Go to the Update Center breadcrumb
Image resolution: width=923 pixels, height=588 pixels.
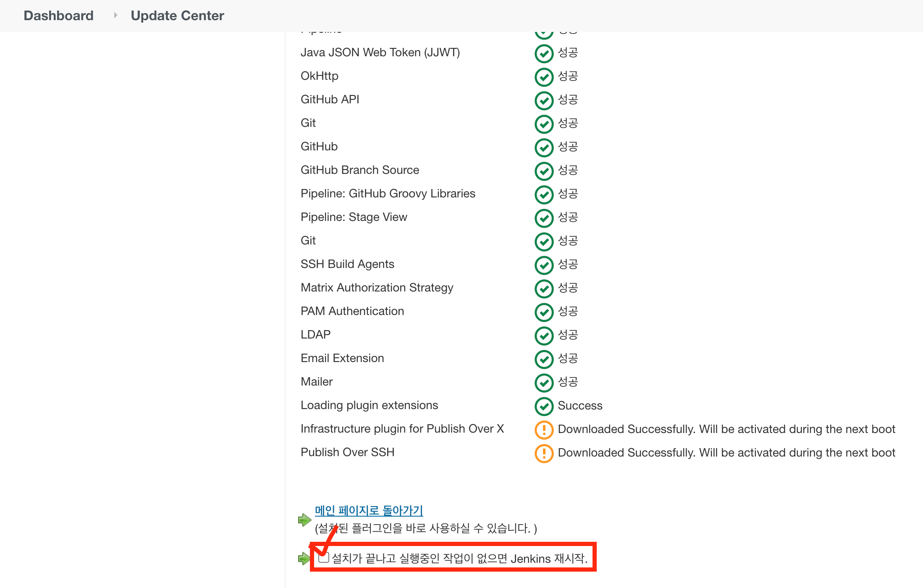point(177,16)
